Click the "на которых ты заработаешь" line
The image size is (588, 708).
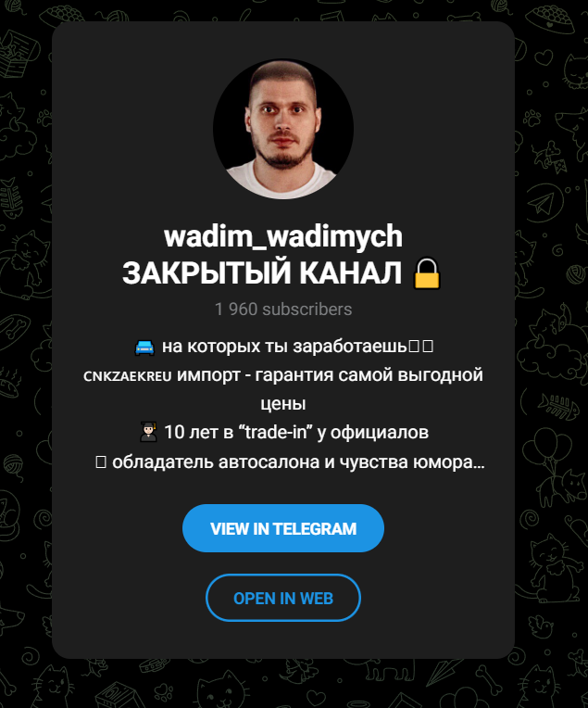tap(284, 347)
